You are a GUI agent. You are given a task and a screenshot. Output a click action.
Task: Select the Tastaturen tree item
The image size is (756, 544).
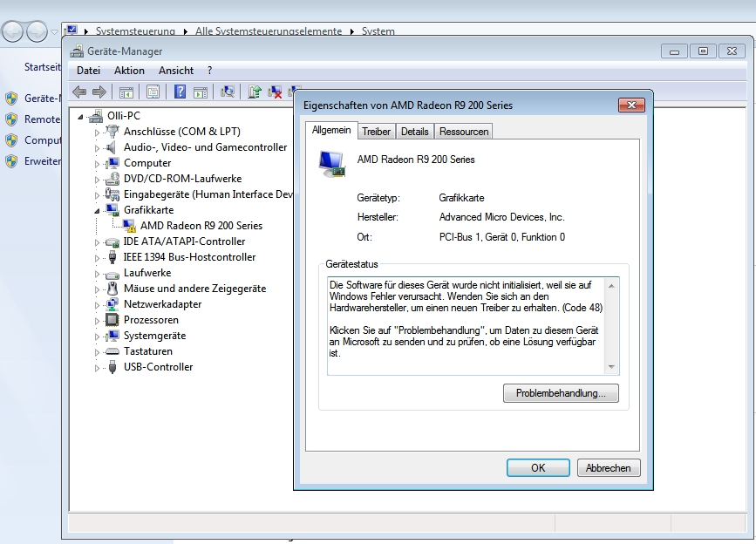click(x=148, y=351)
